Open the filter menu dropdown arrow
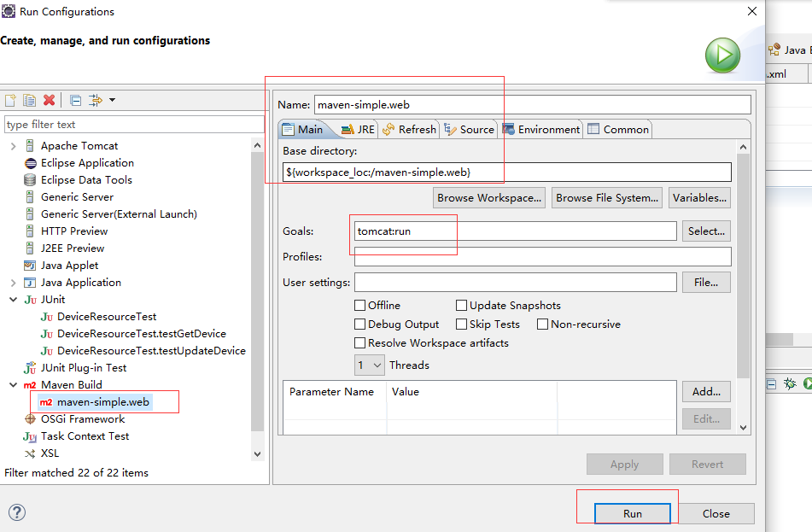 click(x=112, y=100)
